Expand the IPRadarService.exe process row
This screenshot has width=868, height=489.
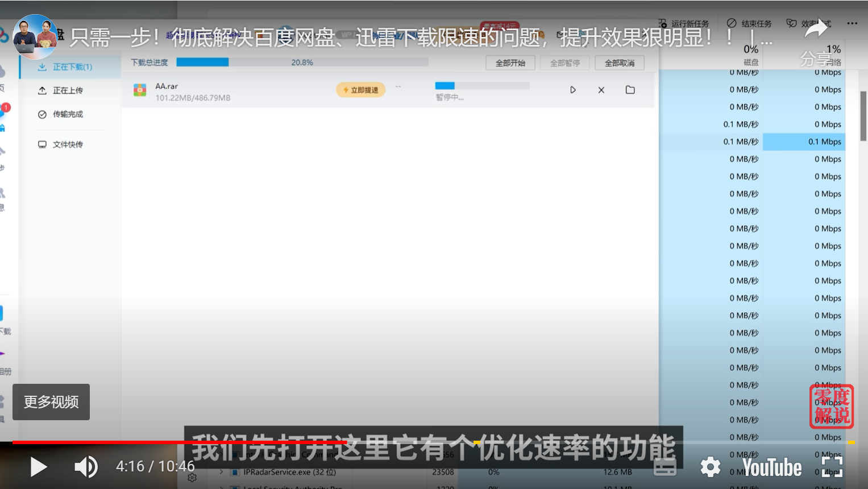pos(222,472)
